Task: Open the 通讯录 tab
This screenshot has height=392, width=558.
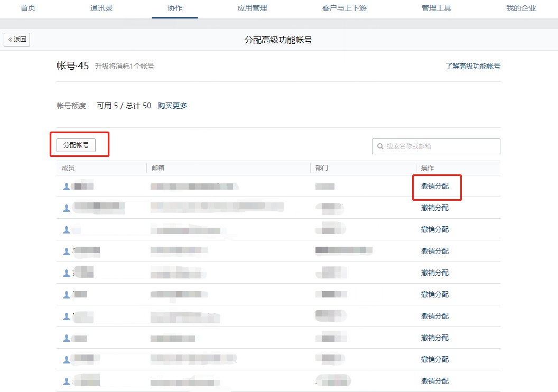Action: (x=101, y=8)
